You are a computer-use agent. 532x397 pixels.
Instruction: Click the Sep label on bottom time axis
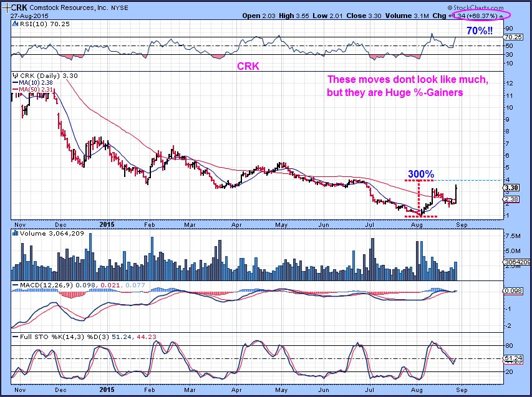tap(462, 390)
